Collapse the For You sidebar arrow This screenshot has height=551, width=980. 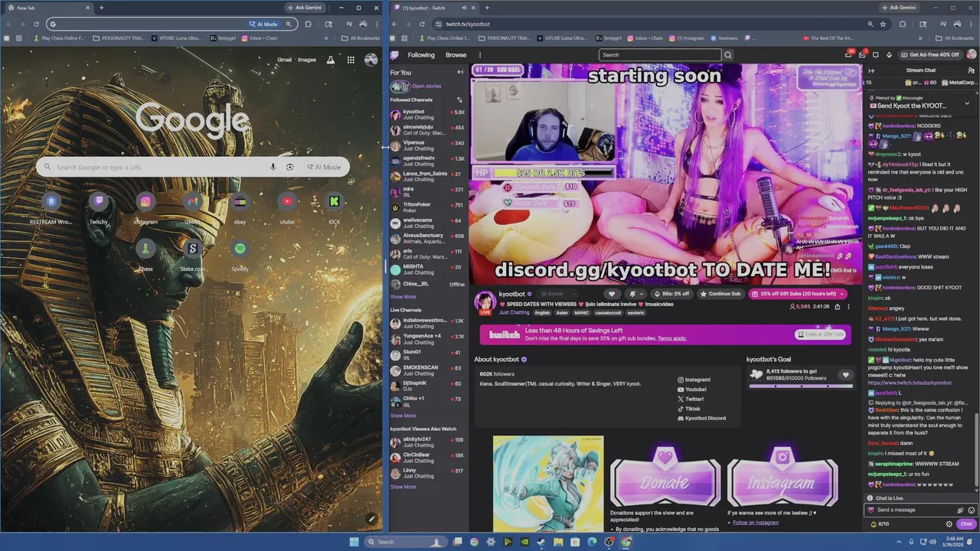pos(460,72)
